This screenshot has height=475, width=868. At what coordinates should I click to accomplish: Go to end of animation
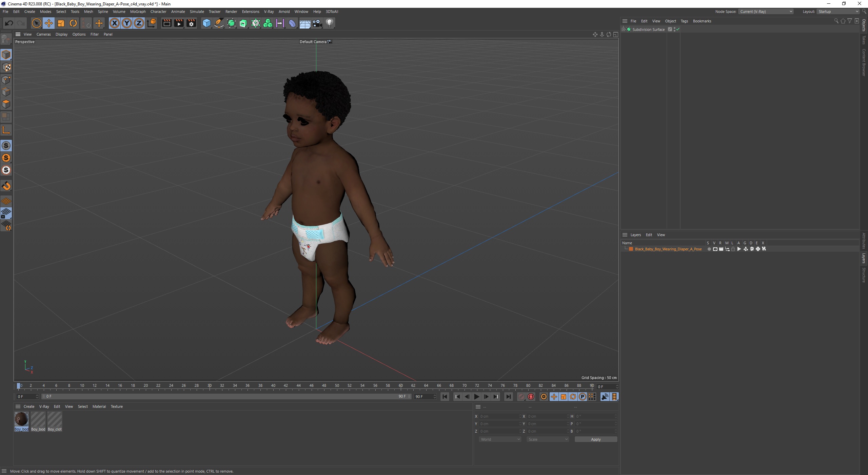tap(508, 397)
